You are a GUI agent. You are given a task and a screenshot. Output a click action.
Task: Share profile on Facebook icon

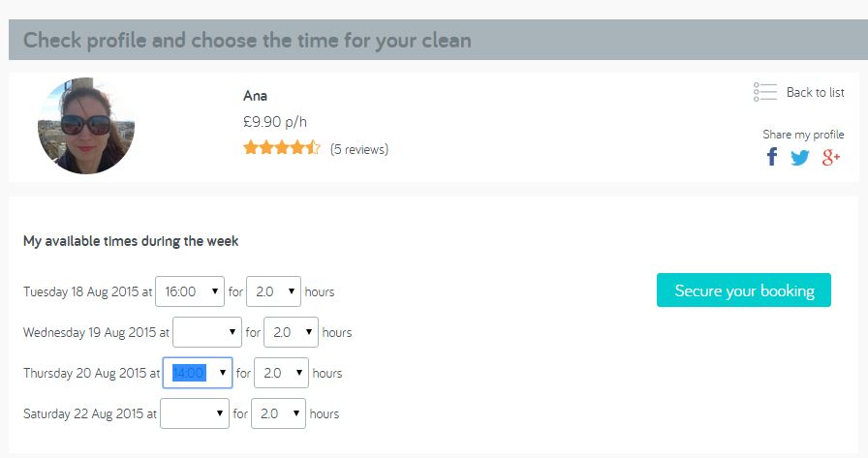(x=772, y=157)
